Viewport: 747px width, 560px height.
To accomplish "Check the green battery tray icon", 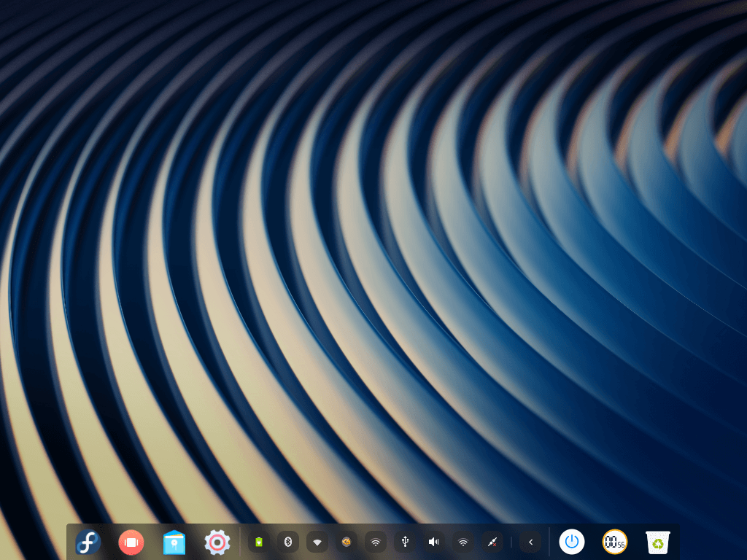I will tap(259, 542).
